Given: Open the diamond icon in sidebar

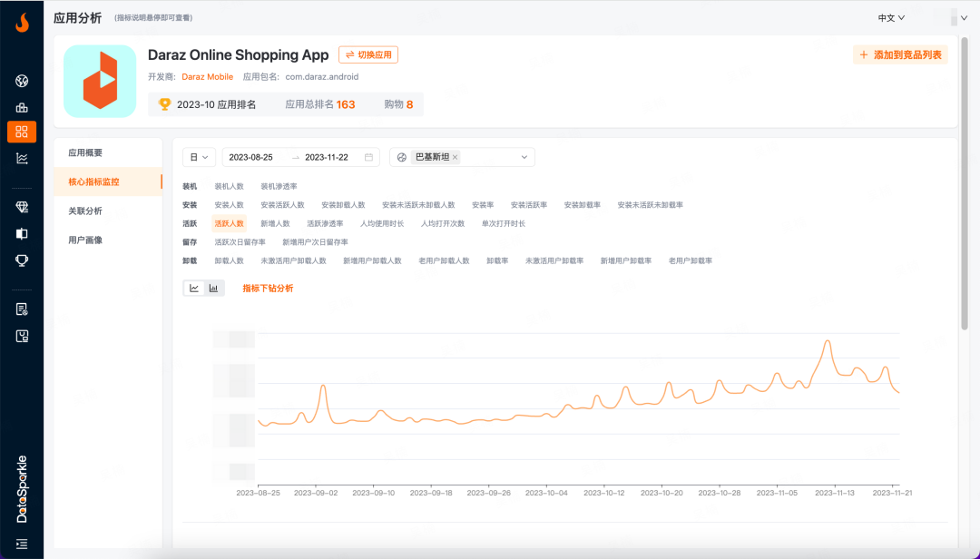Looking at the screenshot, I should point(22,207).
